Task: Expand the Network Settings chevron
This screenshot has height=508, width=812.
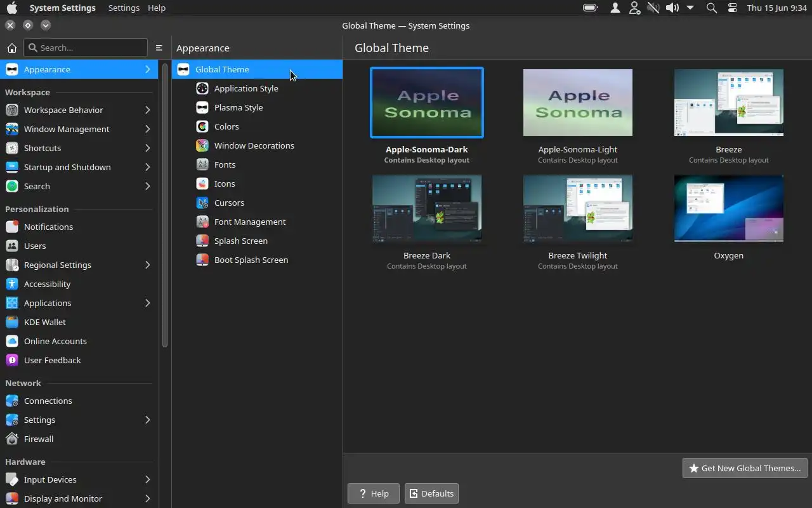Action: [x=148, y=420]
